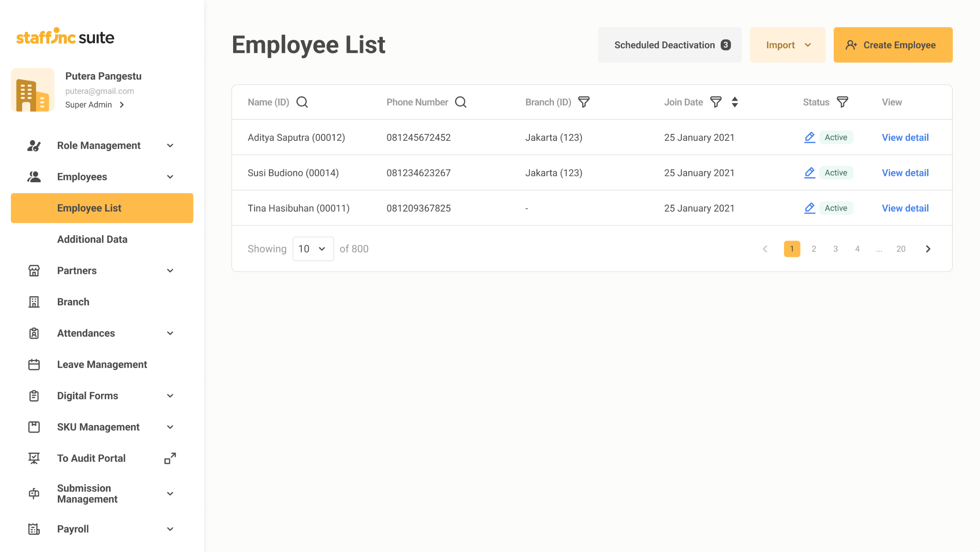The height and width of the screenshot is (552, 980).
Task: Edit status pencil icon for Tina Hasibuhan
Action: (809, 208)
